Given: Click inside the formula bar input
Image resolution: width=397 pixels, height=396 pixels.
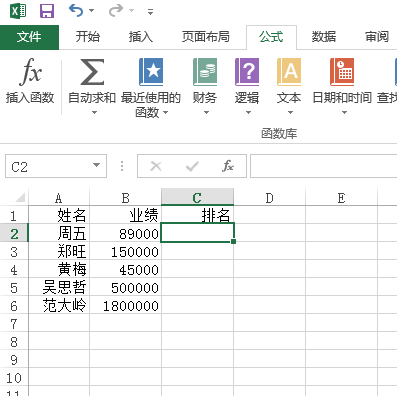Looking at the screenshot, I should click(323, 166).
